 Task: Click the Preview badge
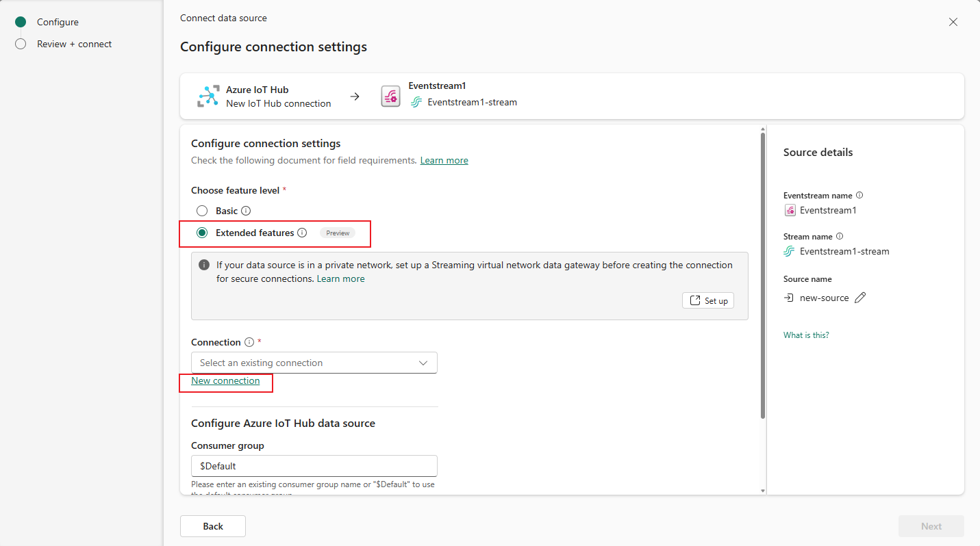tap(338, 233)
